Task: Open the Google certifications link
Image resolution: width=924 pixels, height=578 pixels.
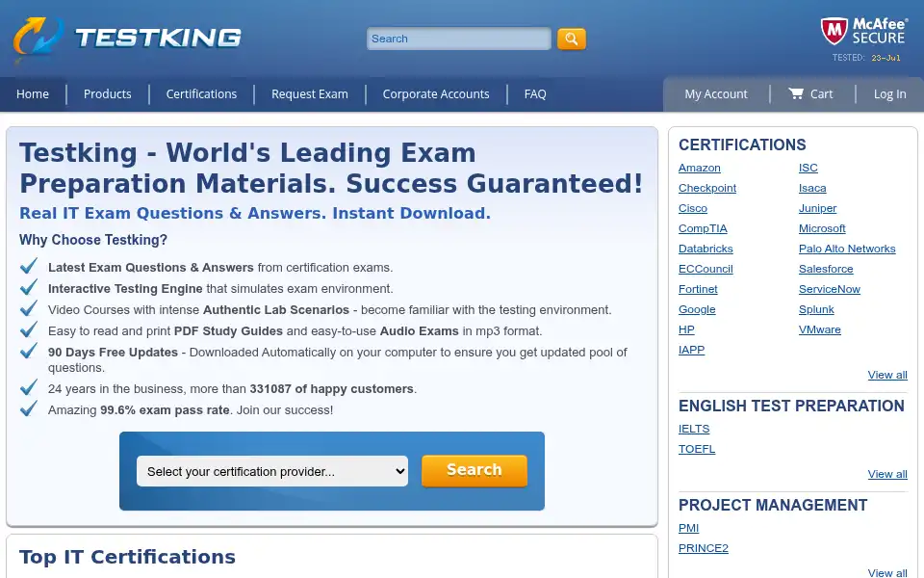Action: pos(697,309)
